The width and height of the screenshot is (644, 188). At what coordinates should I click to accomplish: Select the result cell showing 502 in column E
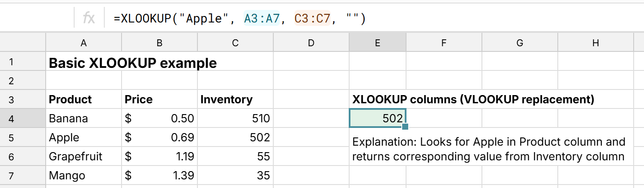tap(377, 118)
